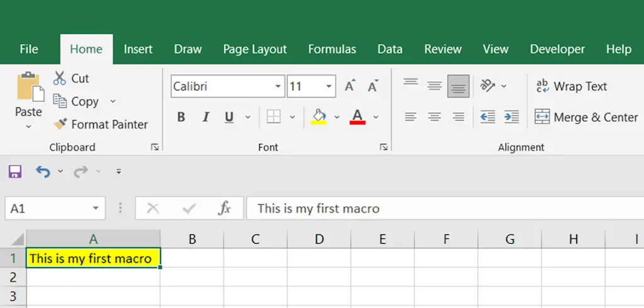Switch to the Insert tab
The height and width of the screenshot is (308, 644).
click(138, 49)
